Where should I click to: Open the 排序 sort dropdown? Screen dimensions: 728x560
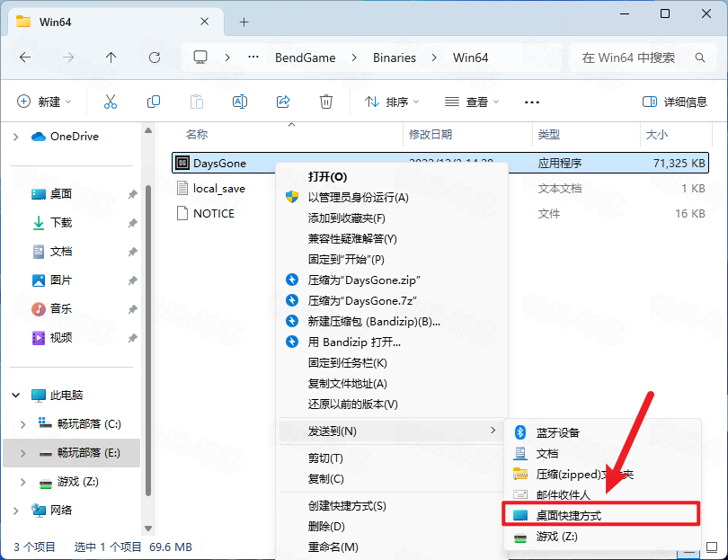coord(392,102)
